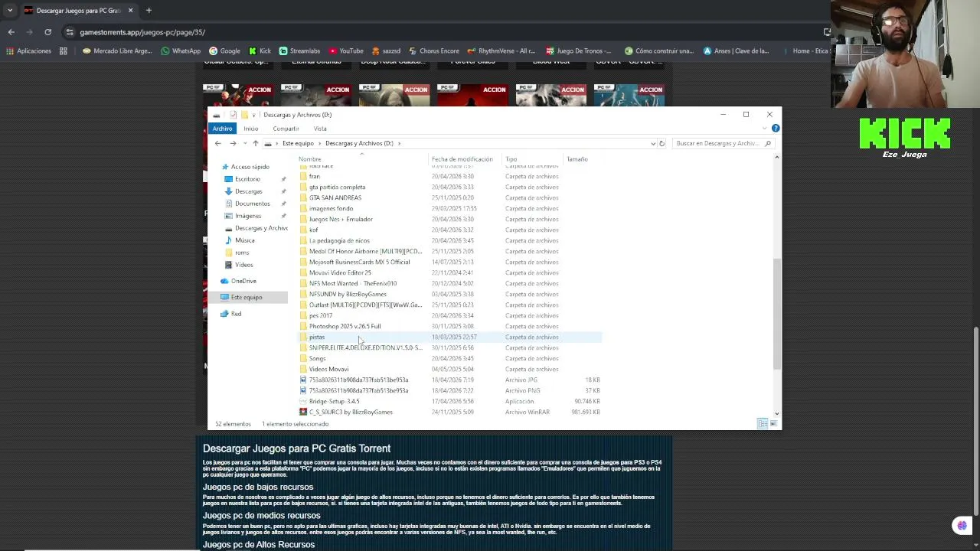This screenshot has height=551, width=980.
Task: Open Mercado Libre bookmark
Action: pos(117,51)
